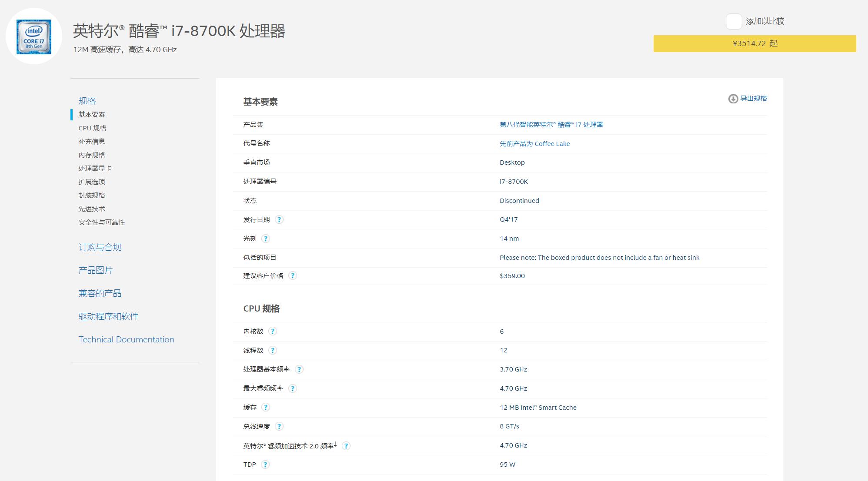This screenshot has width=868, height=481.
Task: Open help icon next to 建议客户价格
Action: pos(293,275)
